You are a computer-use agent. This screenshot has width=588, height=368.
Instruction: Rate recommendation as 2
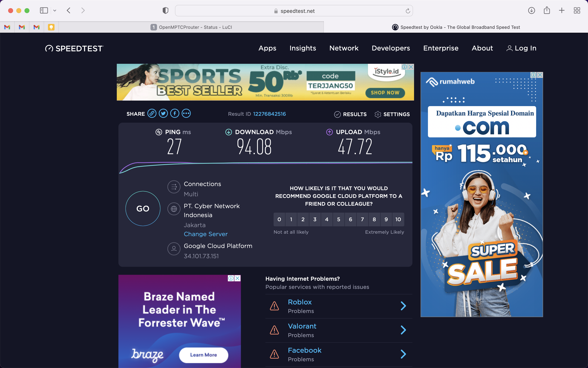(303, 219)
